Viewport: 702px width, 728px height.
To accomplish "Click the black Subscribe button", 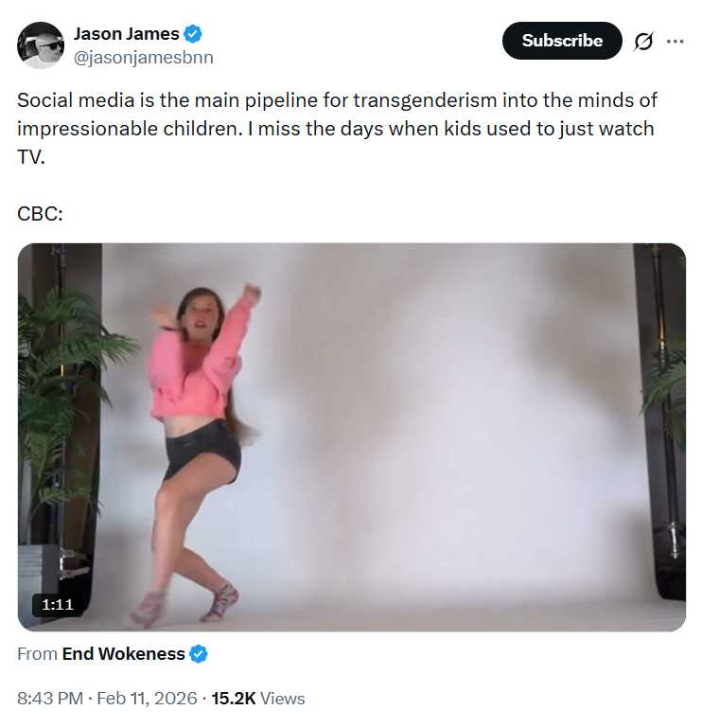I will click(x=562, y=41).
